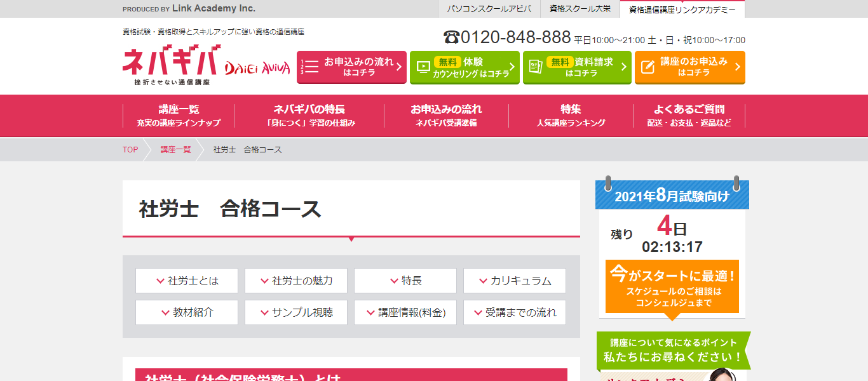This screenshot has height=381, width=868.
Task: Click the document icon on 無料資料請求
Action: tap(536, 67)
